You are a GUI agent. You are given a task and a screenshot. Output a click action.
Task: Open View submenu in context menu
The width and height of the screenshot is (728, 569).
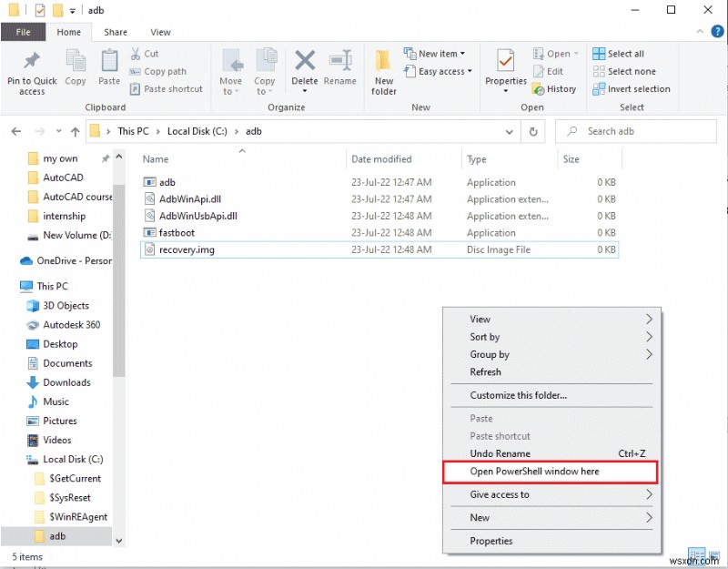551,320
